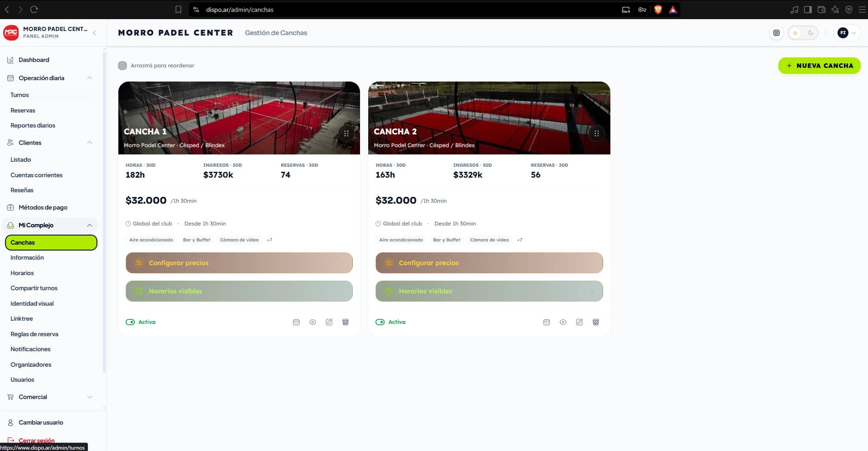Click calendar icon on Cancha 2 card
The width and height of the screenshot is (868, 451).
coord(547,322)
